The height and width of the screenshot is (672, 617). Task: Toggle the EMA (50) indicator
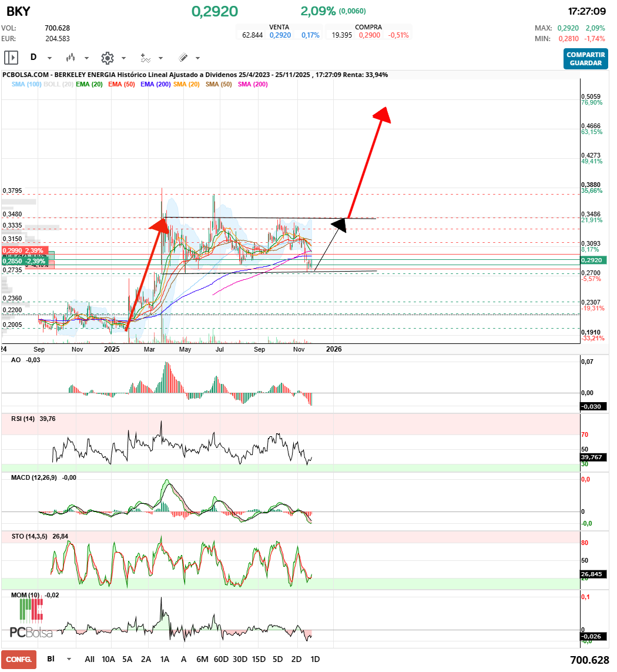tap(121, 84)
